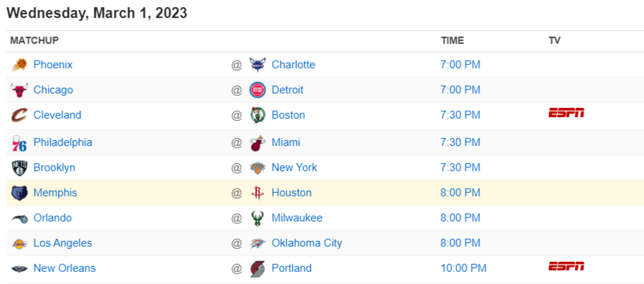The width and height of the screenshot is (644, 284).
Task: Click the Los Angeles team link
Action: [x=63, y=243]
